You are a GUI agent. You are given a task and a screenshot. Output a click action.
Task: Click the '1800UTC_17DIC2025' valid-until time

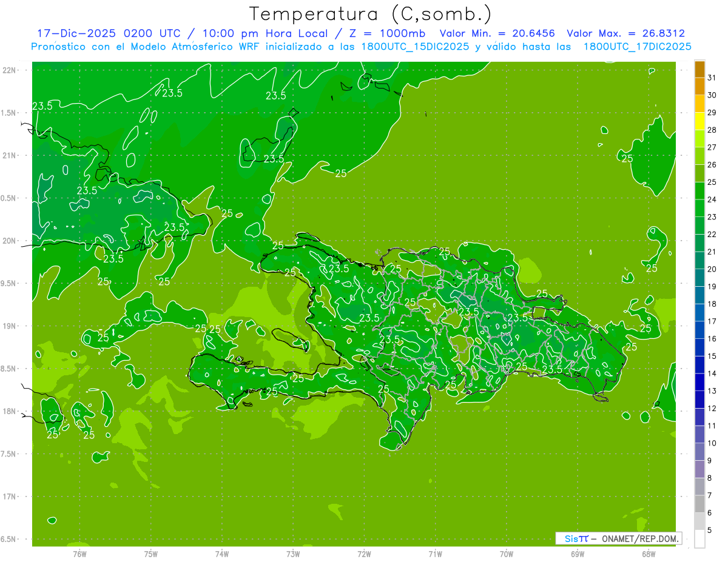coord(636,47)
